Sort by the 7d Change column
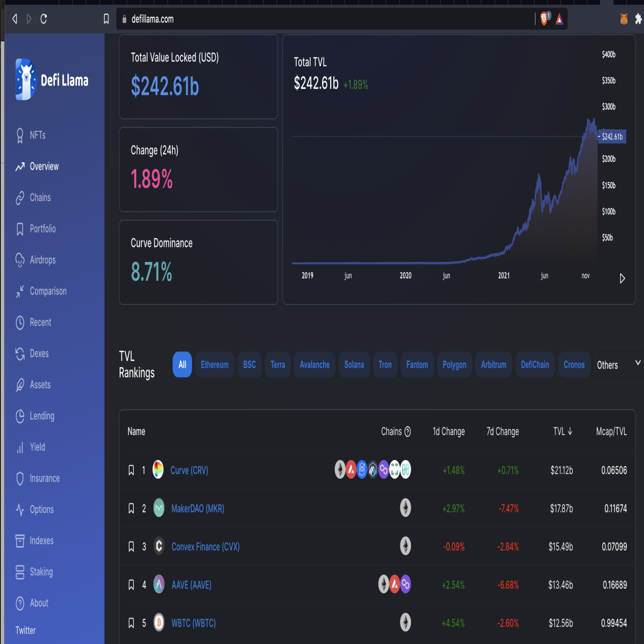Viewport: 644px width, 644px height. coord(502,431)
